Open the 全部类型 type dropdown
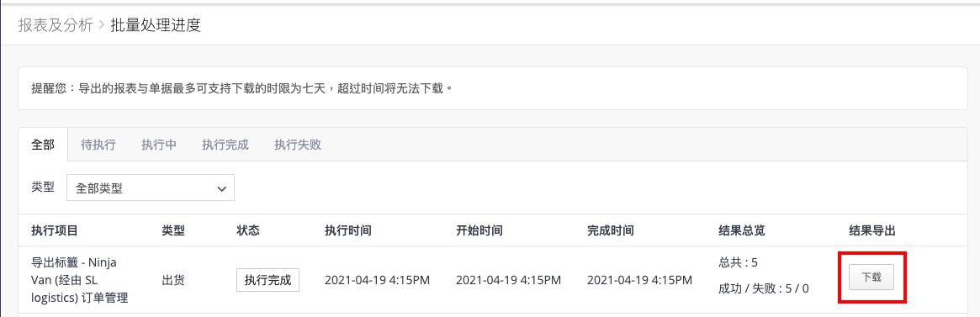 click(x=151, y=188)
